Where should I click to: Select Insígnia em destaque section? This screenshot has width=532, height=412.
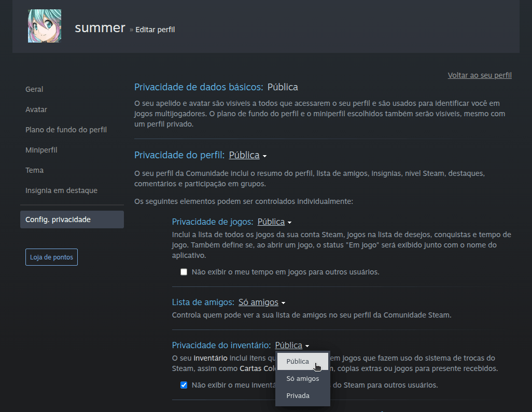pyautogui.click(x=61, y=190)
